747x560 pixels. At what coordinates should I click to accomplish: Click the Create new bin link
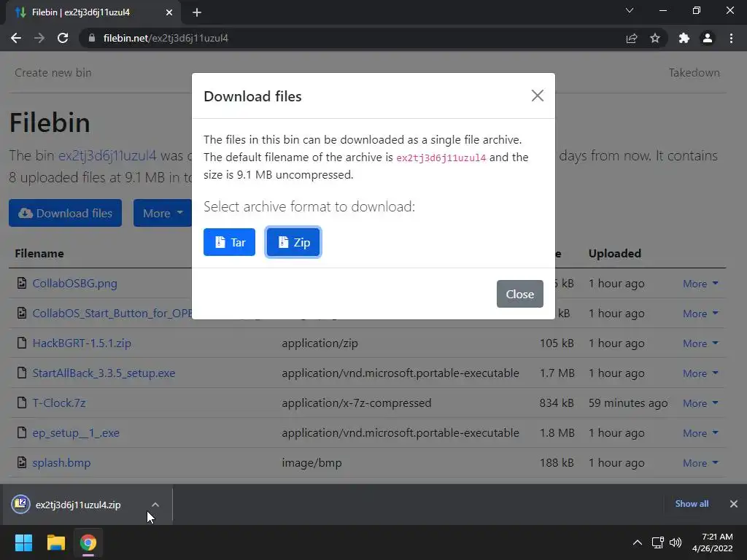(x=53, y=72)
